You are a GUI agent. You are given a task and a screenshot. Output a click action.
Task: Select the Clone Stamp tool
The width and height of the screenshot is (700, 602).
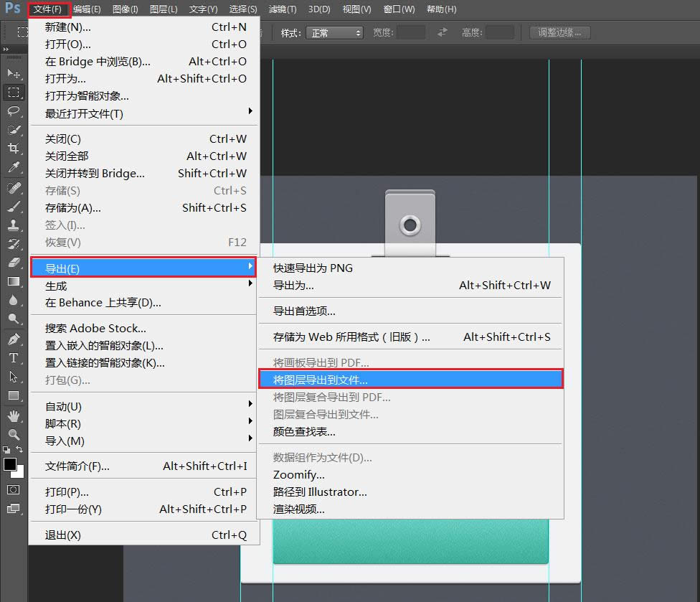tap(14, 225)
